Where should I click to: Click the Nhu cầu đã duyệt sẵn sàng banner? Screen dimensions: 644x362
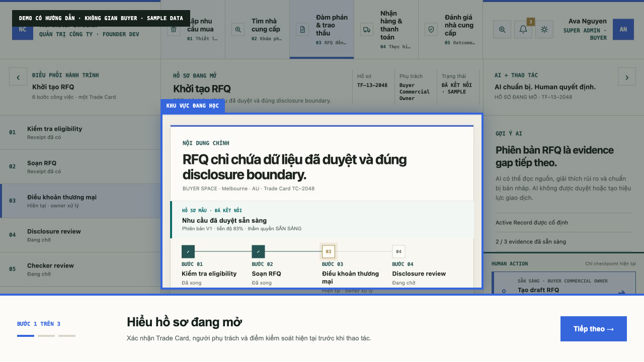tap(322, 220)
